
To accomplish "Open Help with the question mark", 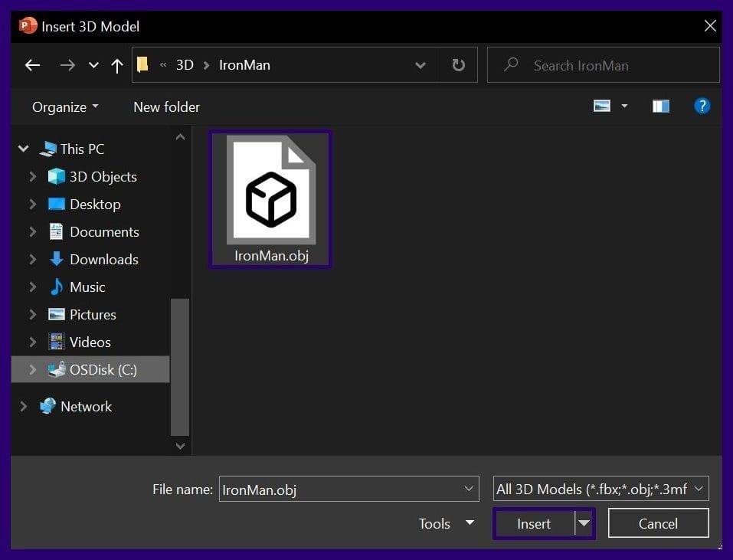I will click(702, 106).
